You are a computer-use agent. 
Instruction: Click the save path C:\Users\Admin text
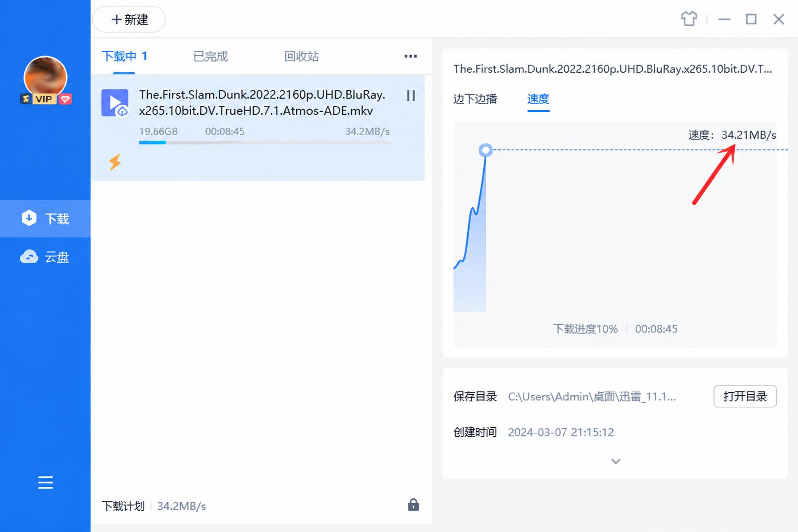pyautogui.click(x=592, y=397)
